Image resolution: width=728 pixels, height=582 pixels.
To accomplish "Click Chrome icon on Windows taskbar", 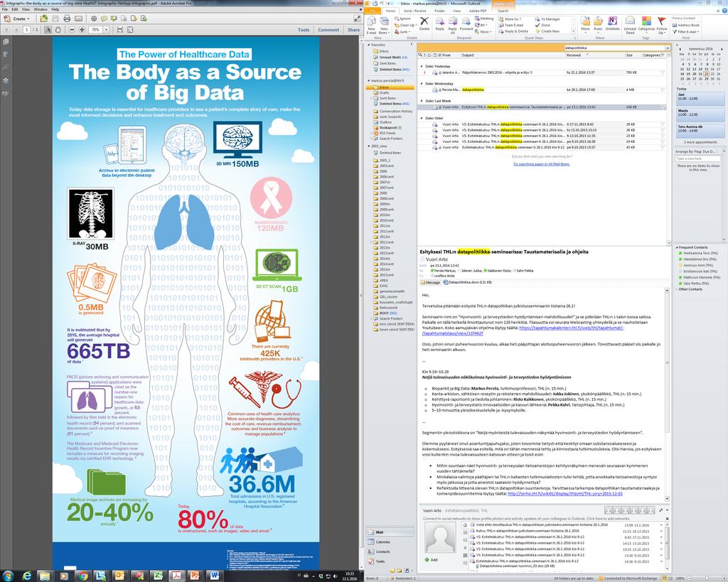I will coord(82,576).
